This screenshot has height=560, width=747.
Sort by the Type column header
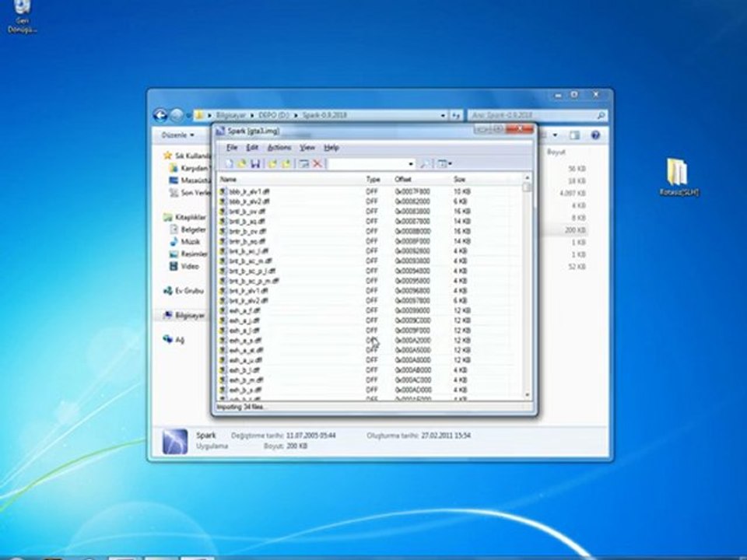click(377, 180)
